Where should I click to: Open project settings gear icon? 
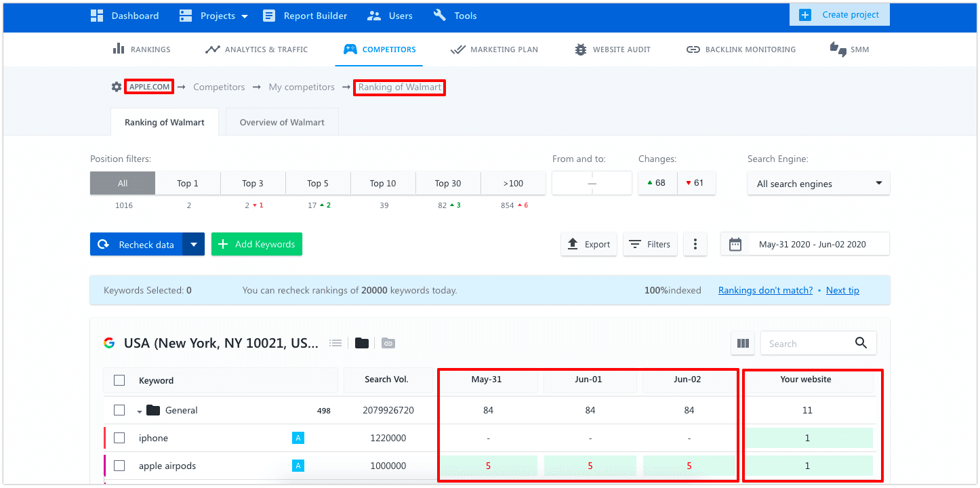click(x=117, y=87)
